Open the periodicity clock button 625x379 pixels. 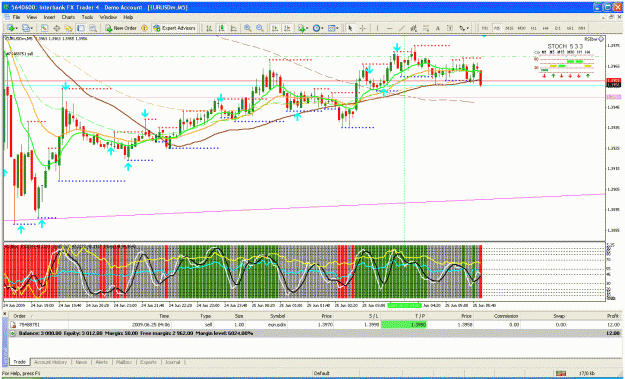pyautogui.click(x=316, y=28)
